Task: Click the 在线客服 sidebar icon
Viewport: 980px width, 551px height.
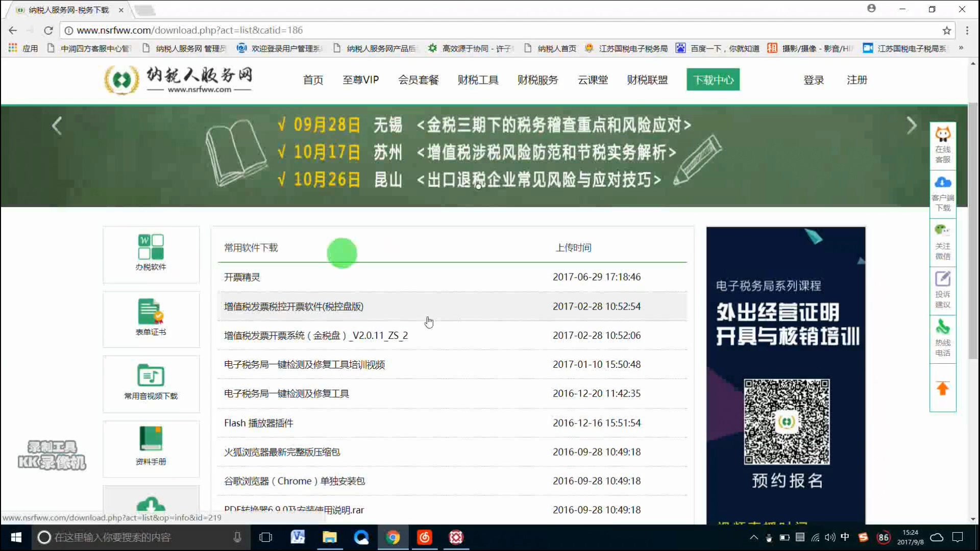Action: pos(942,145)
